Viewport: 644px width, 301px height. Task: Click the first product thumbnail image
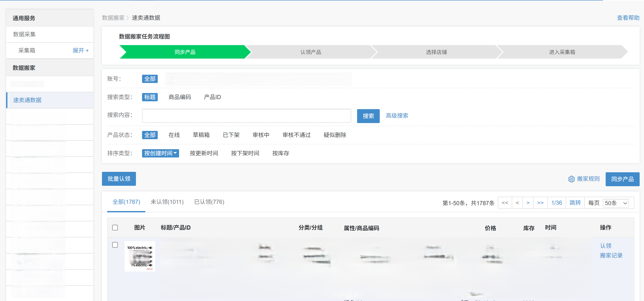pos(140,256)
